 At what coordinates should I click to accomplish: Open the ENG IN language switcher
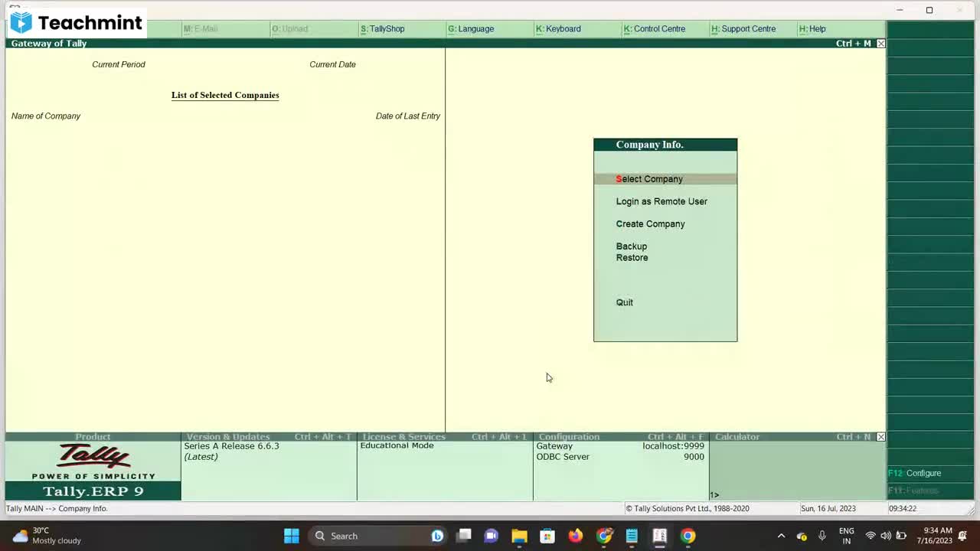847,536
